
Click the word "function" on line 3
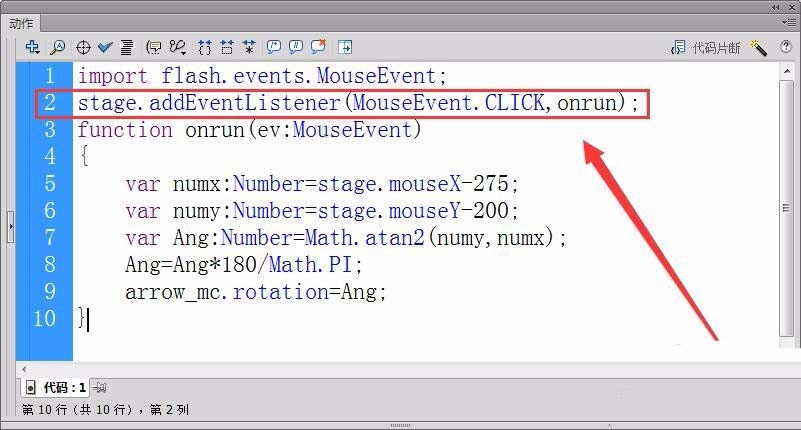(125, 130)
